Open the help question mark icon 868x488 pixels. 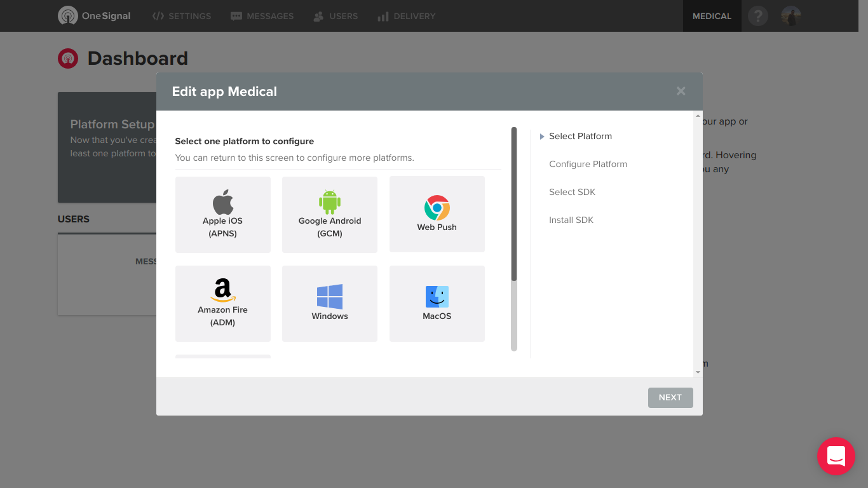[757, 16]
